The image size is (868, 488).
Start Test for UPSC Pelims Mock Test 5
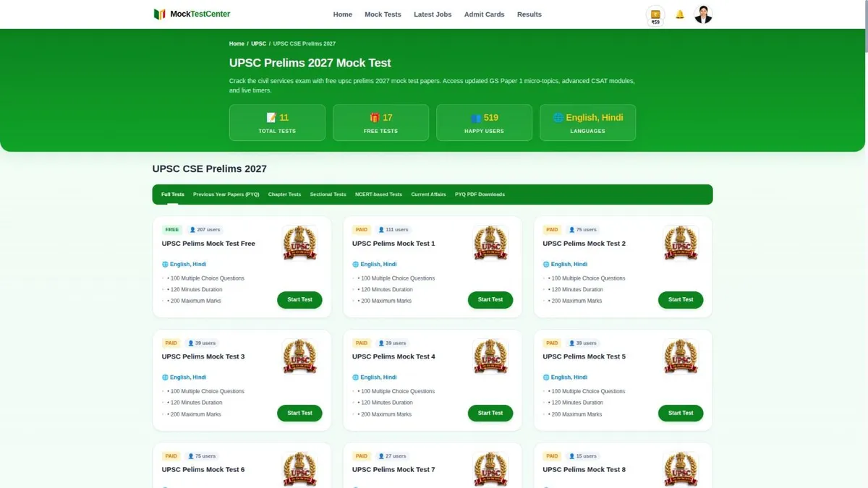[681, 414]
